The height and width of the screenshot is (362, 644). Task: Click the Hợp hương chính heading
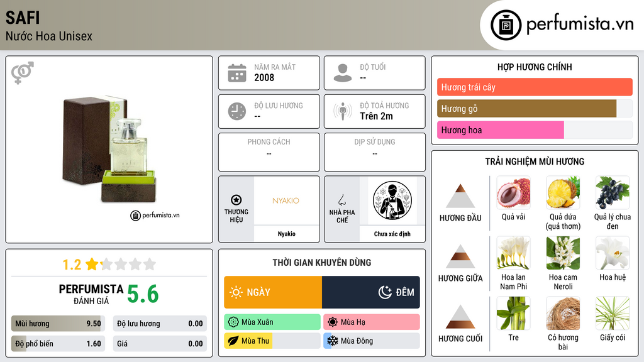[x=535, y=67]
